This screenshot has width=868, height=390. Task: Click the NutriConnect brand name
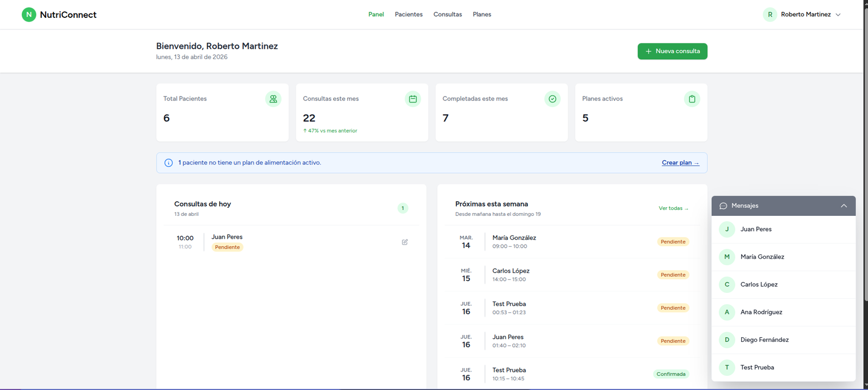pyautogui.click(x=68, y=15)
